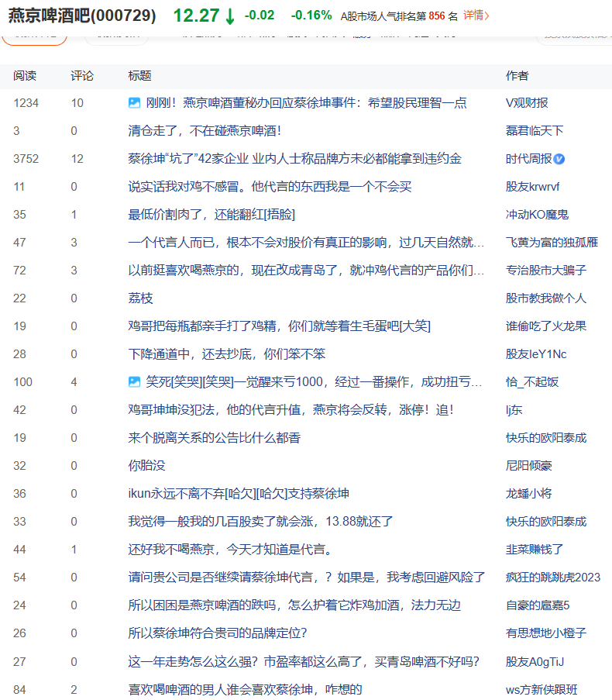Click the 阅读 column header
The width and height of the screenshot is (612, 700).
(x=25, y=76)
